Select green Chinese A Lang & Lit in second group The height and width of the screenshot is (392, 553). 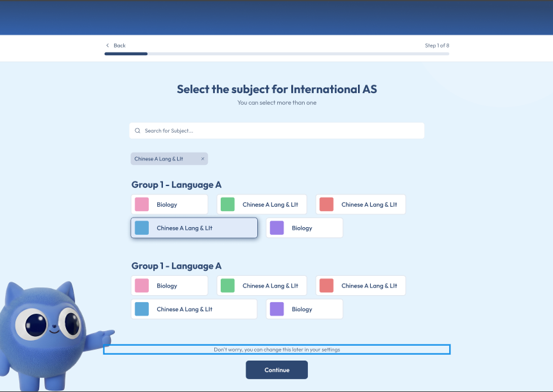pyautogui.click(x=262, y=285)
